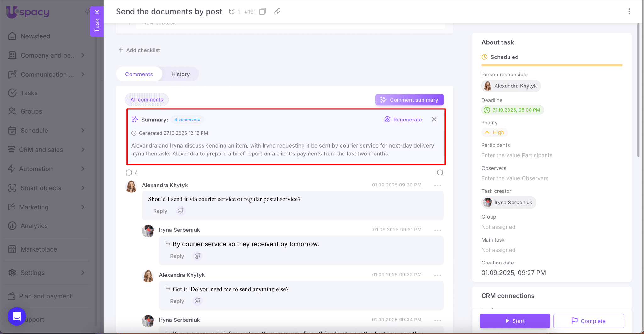Switch to the History tab
644x334 pixels.
(180, 74)
